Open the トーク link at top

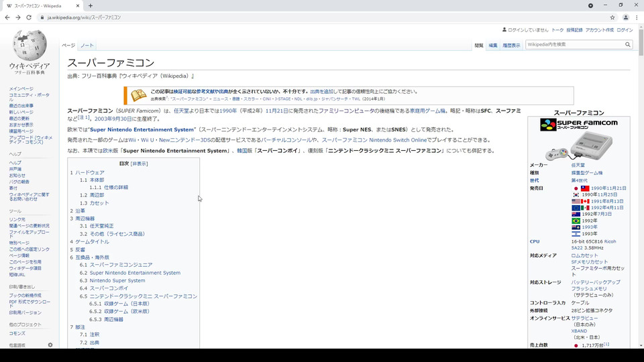557,30
